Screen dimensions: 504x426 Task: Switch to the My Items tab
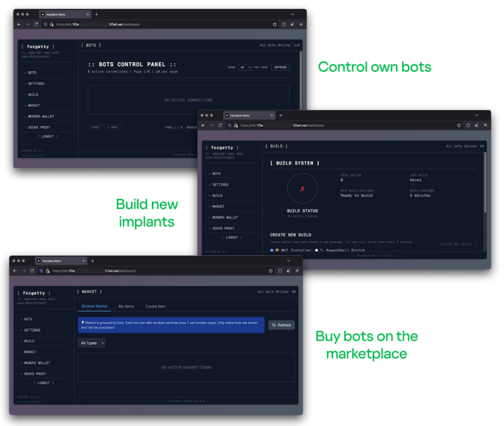click(126, 306)
